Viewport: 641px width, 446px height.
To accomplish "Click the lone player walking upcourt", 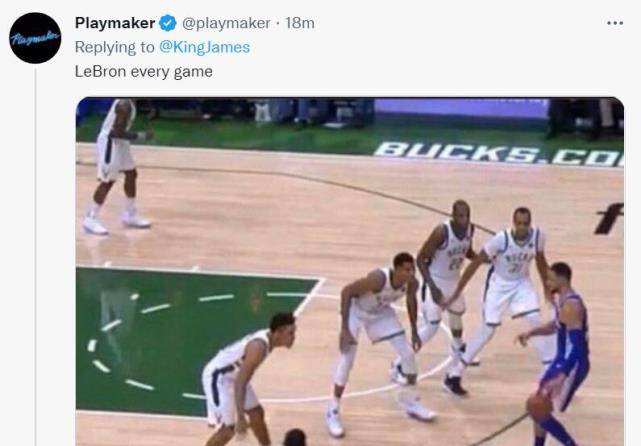I will 117,166.
